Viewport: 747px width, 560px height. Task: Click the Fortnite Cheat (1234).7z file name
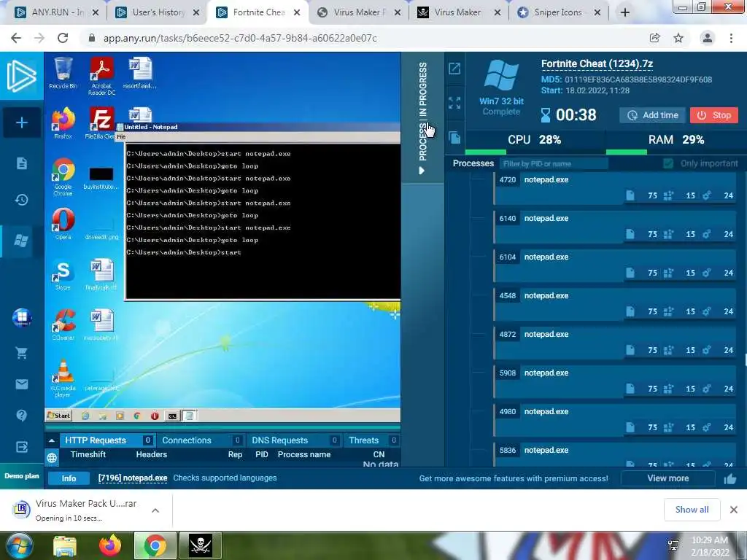click(x=597, y=64)
